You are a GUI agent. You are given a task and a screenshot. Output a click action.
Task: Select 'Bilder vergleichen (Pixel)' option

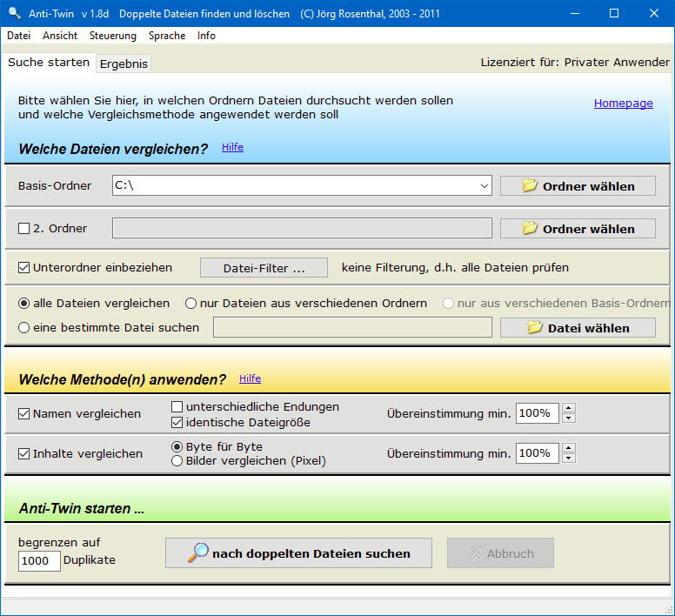coord(177,461)
